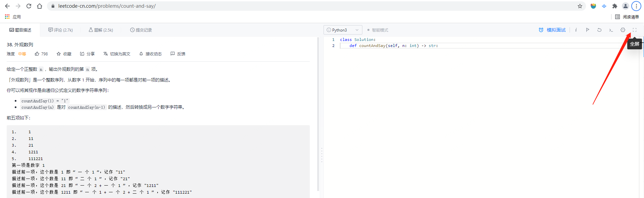The height and width of the screenshot is (198, 644).
Task: Start 模拟面试 mock interview
Action: point(552,30)
